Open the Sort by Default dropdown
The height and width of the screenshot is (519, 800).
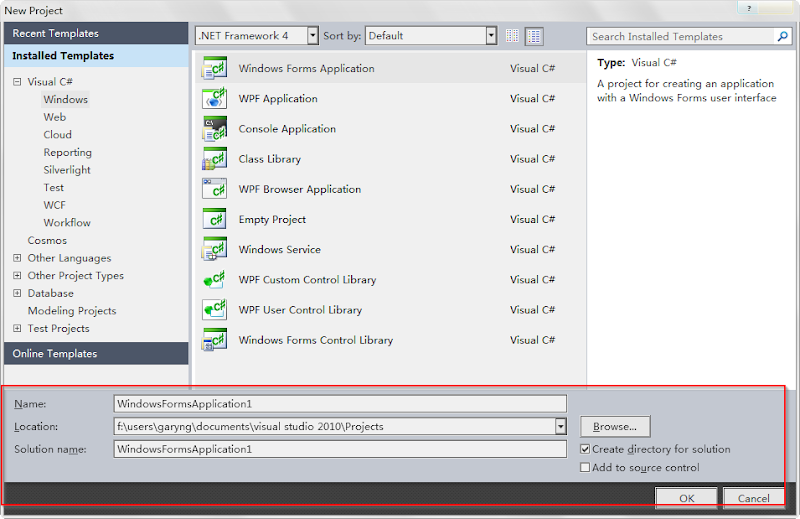point(491,36)
